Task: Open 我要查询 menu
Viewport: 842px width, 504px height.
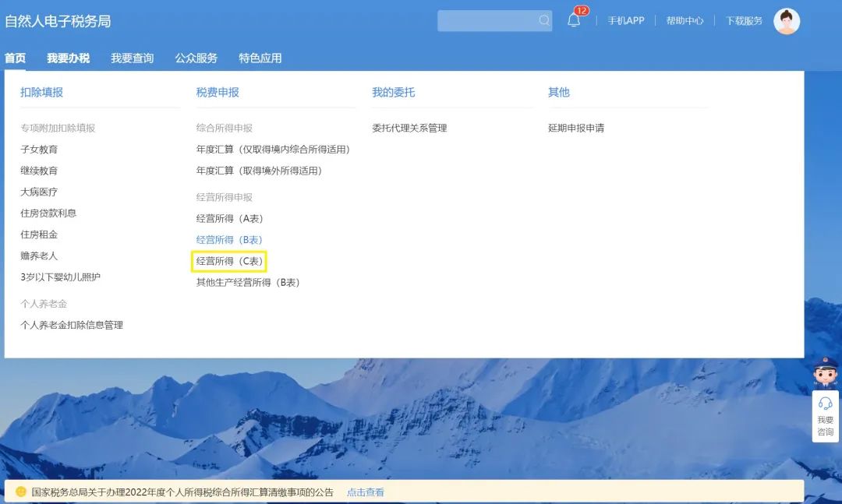Action: point(132,58)
